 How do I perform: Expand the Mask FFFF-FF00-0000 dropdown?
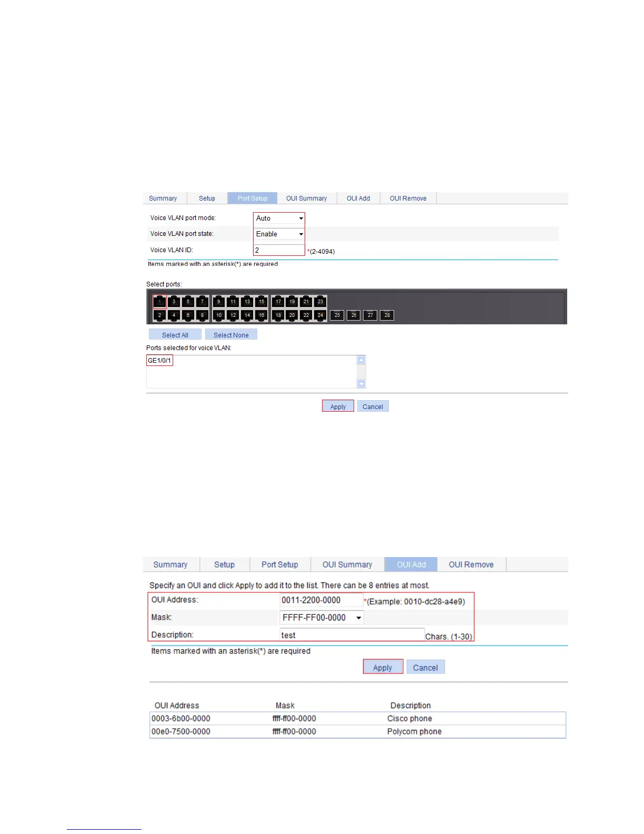321,618
